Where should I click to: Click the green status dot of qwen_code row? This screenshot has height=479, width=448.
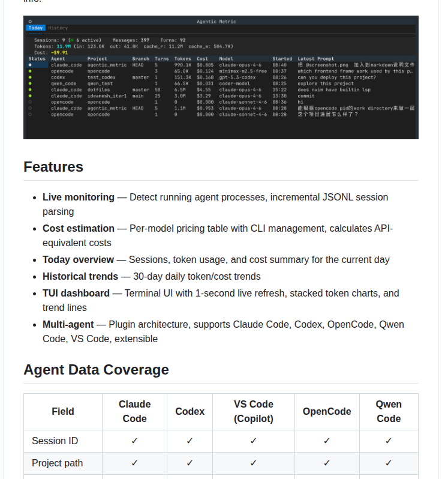click(30, 83)
